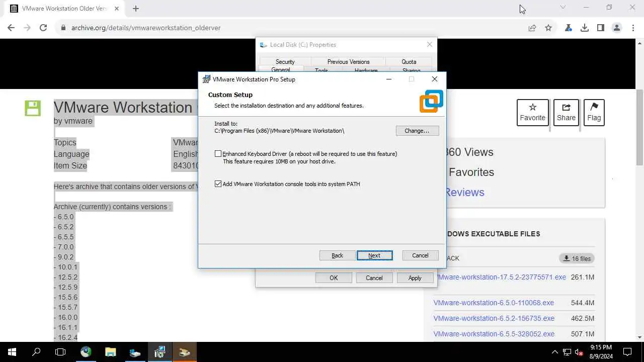Click the VMware logo in setup dialog
The width and height of the screenshot is (644, 362).
[431, 101]
